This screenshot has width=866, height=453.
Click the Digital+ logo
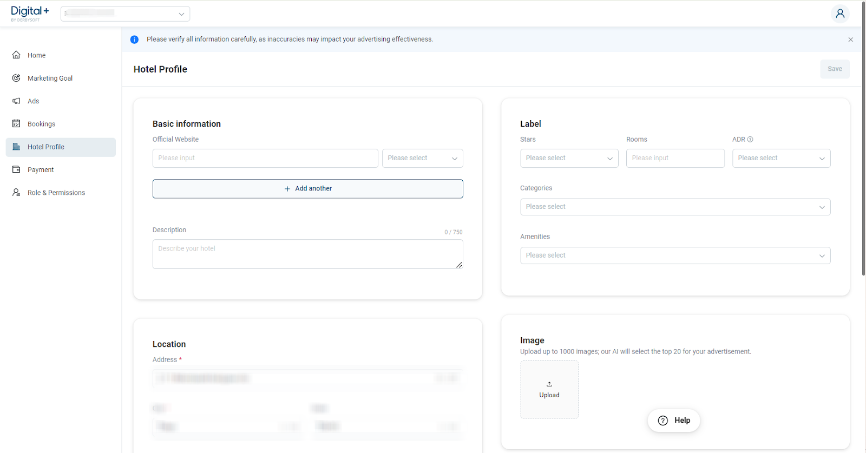pos(30,13)
